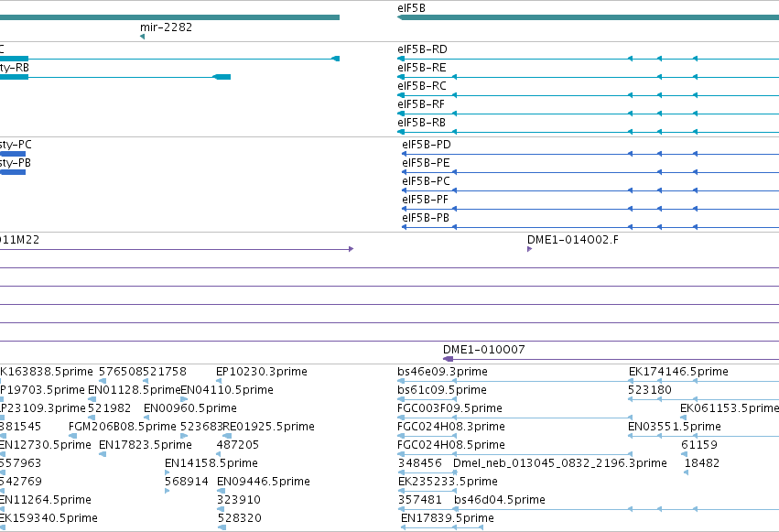The height and width of the screenshot is (532, 779).
Task: Select EST FGC024H08.3prime
Action: click(x=451, y=427)
